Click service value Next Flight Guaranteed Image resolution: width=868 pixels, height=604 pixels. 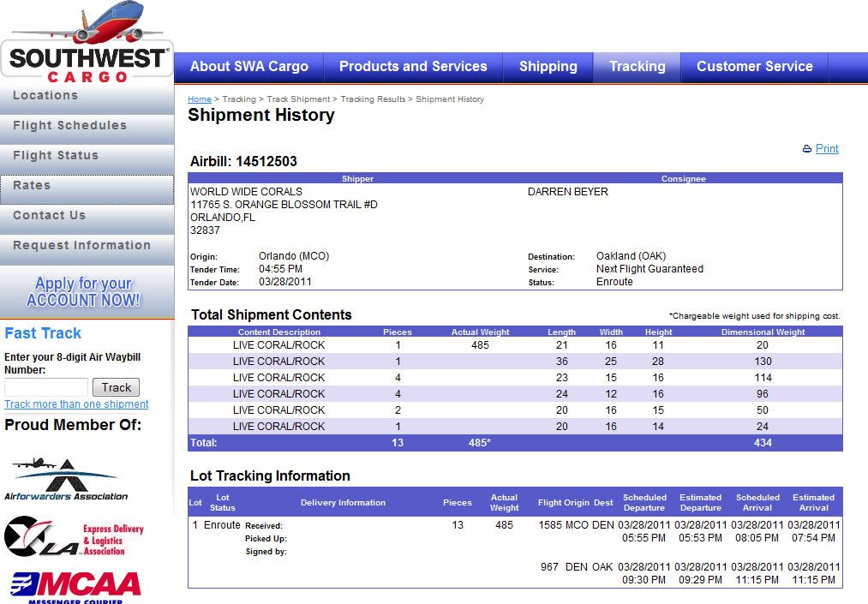(x=650, y=269)
